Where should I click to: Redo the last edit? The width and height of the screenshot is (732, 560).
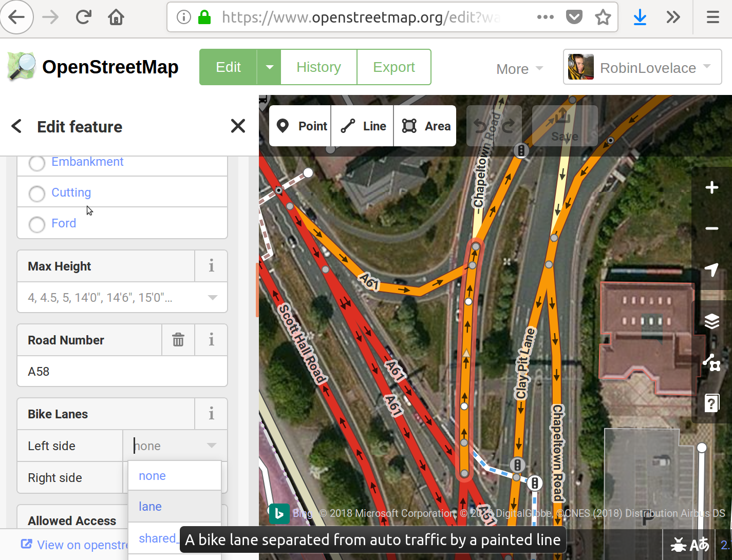point(508,126)
